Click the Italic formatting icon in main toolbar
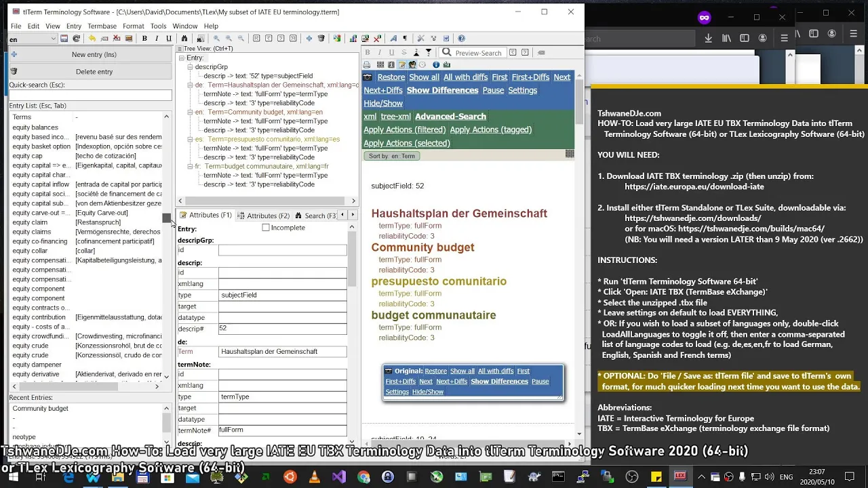Viewport: 868px width, 488px height. (x=157, y=39)
